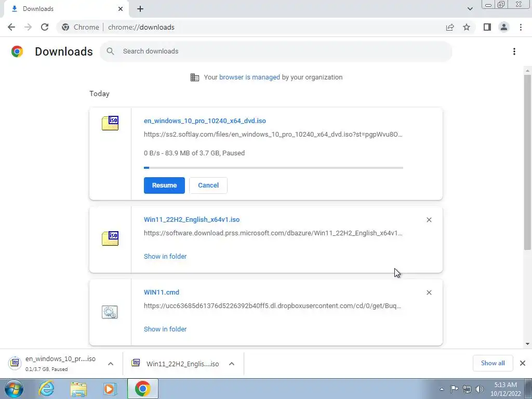Show Win11_22H2 ISO in folder
Image resolution: width=532 pixels, height=399 pixels.
165,257
